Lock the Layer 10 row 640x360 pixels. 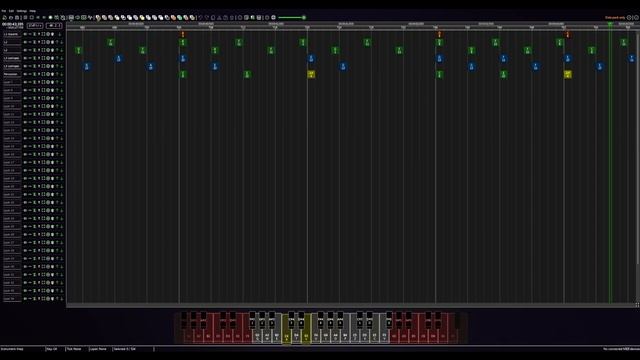[x=34, y=106]
